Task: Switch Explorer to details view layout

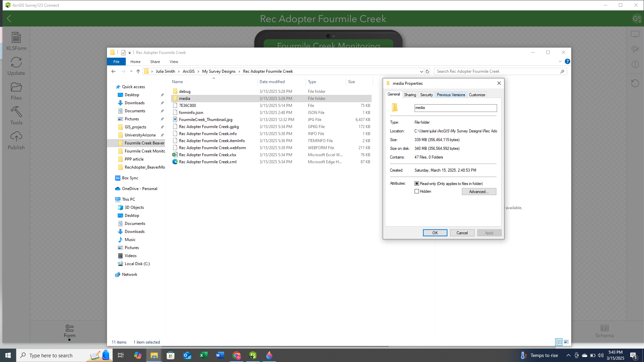Action: click(x=559, y=342)
